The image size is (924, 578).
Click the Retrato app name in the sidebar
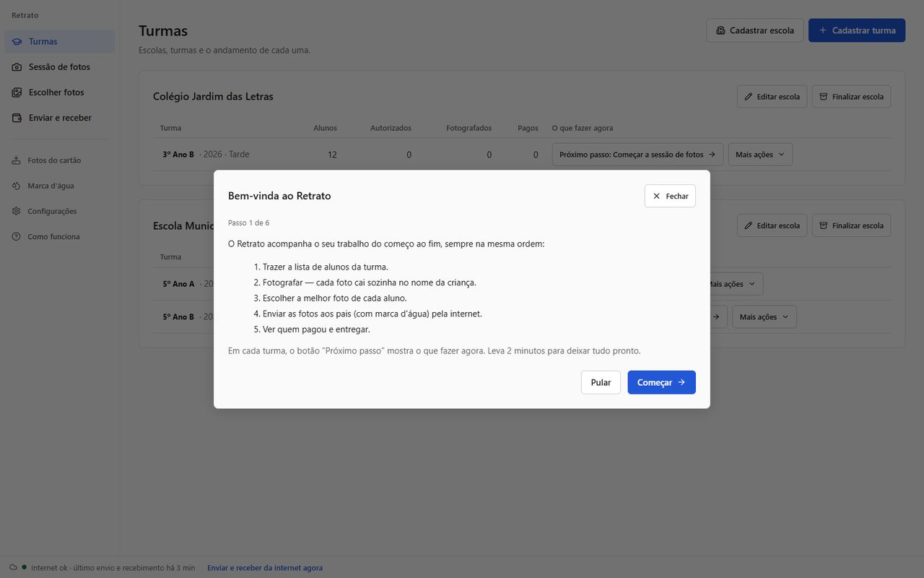coord(25,15)
